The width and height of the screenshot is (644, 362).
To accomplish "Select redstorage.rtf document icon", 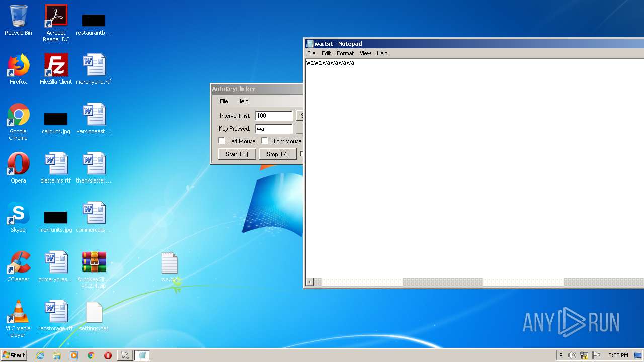I will (56, 316).
